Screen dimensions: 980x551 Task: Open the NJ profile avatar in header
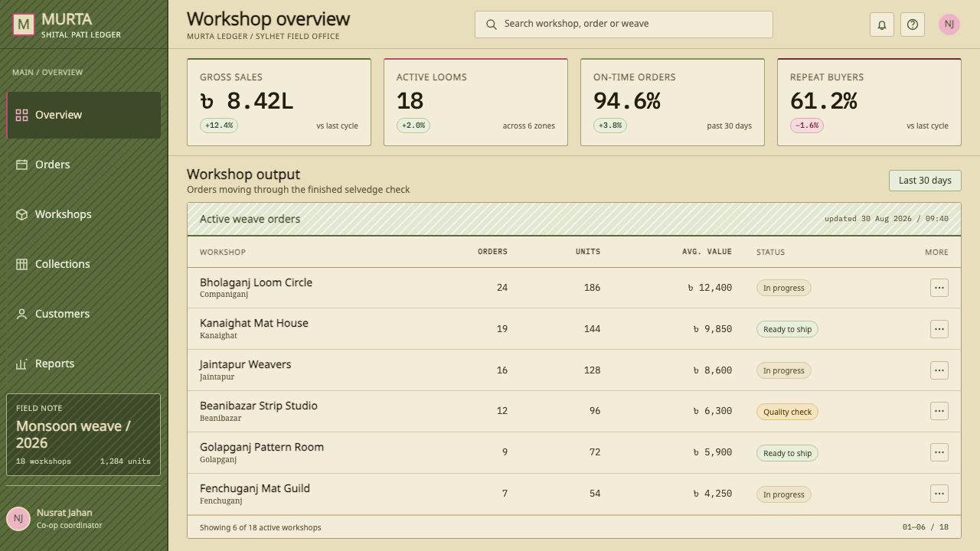[949, 24]
